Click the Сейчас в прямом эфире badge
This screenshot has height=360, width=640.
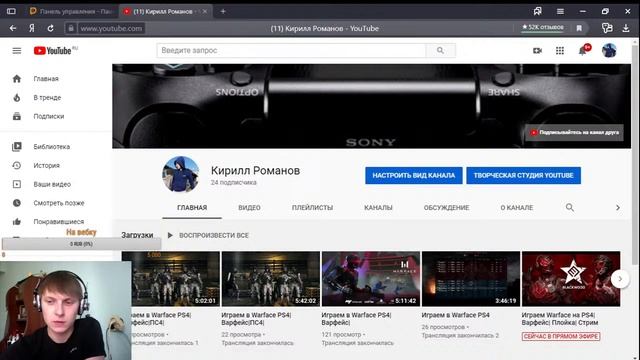[x=560, y=336]
